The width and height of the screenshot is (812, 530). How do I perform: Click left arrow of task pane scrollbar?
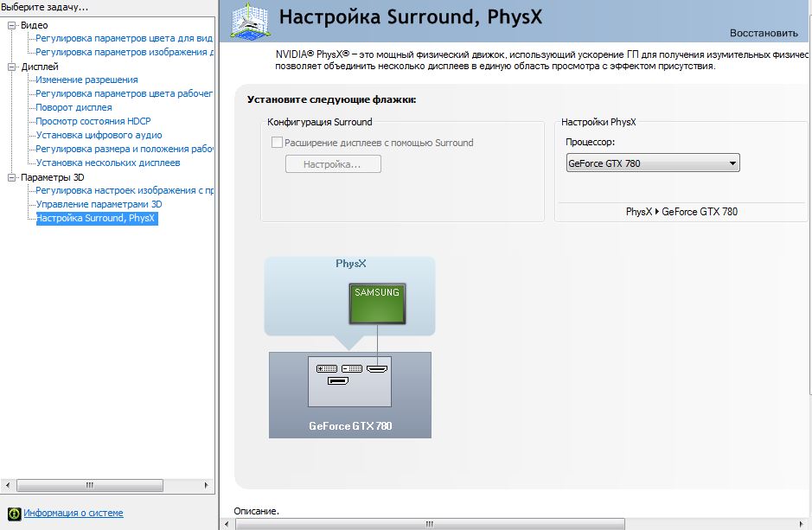(x=7, y=486)
